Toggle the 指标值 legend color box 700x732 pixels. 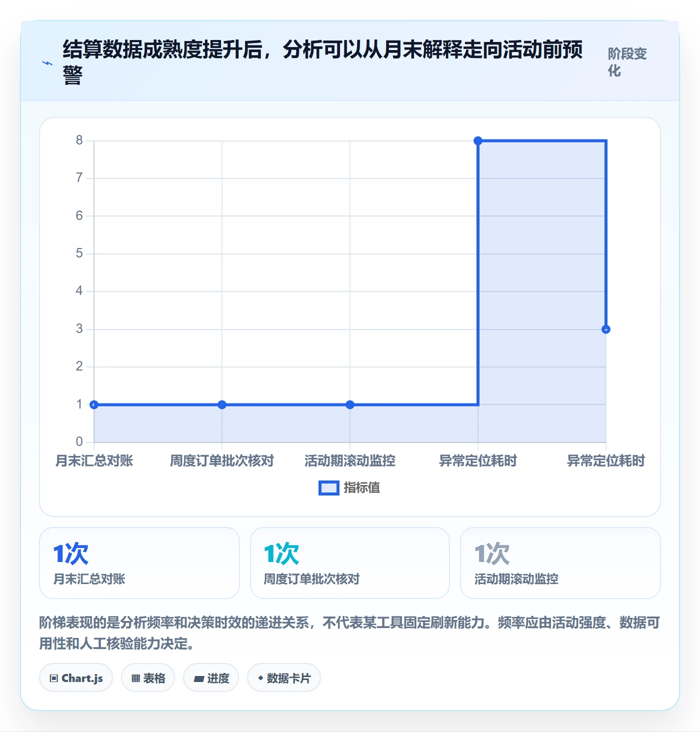pos(329,488)
